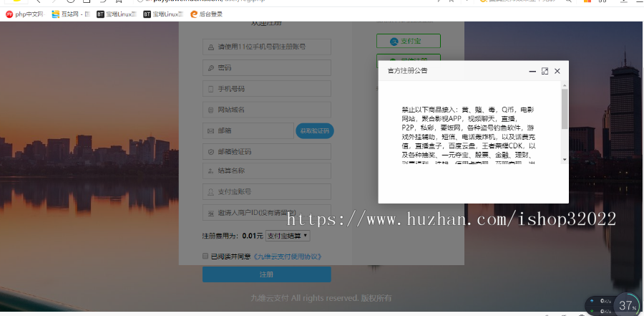Open the 支付宝结算 dropdown

pyautogui.click(x=288, y=236)
